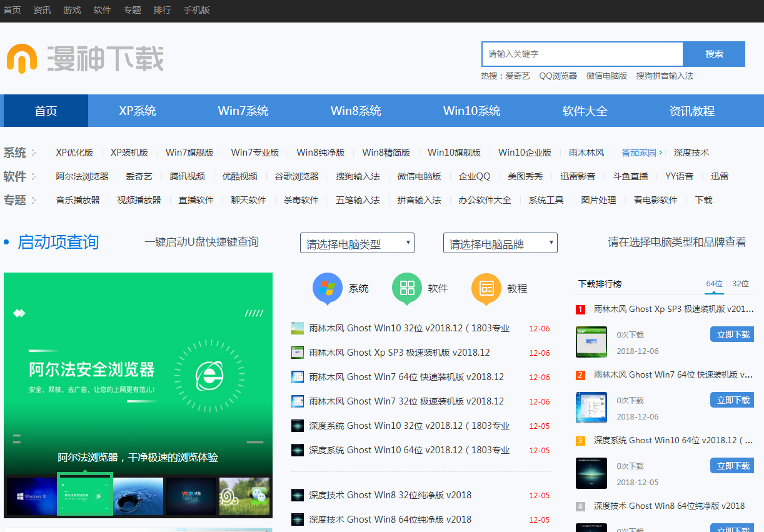Open the 办公软件大全 topic link
Image resolution: width=764 pixels, height=532 pixels.
pos(485,200)
